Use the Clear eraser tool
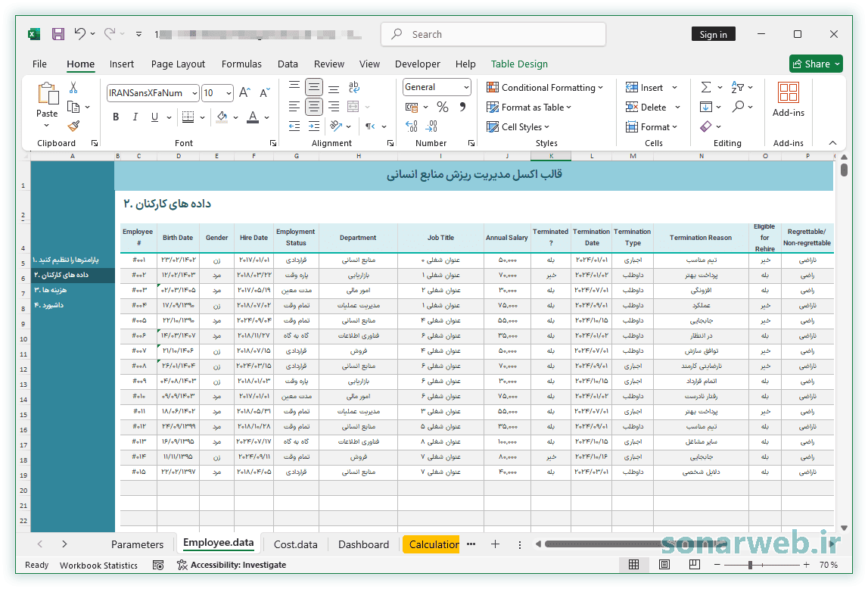 click(x=706, y=126)
